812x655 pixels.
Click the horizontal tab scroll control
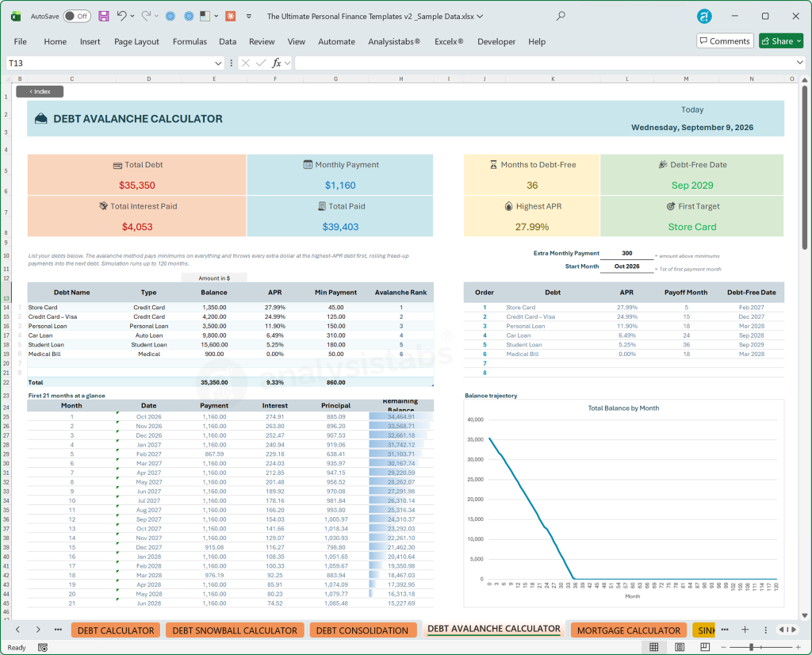pyautogui.click(x=787, y=630)
